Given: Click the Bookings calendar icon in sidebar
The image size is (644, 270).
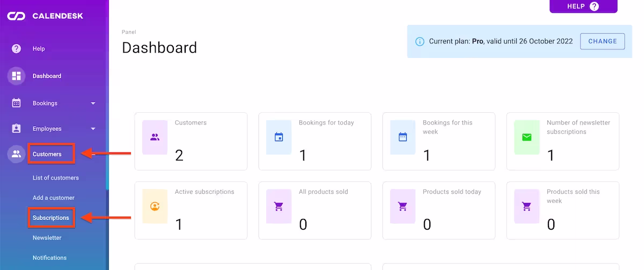Looking at the screenshot, I should coord(16,103).
